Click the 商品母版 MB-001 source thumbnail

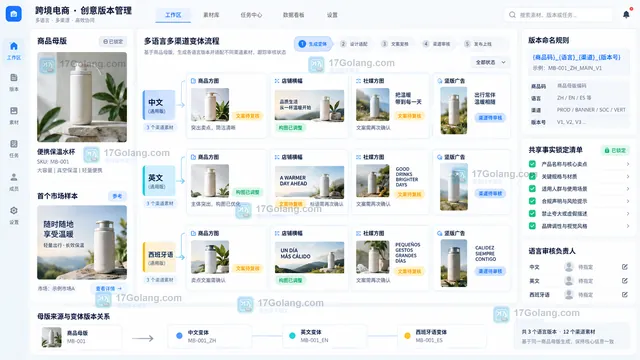pos(52,337)
